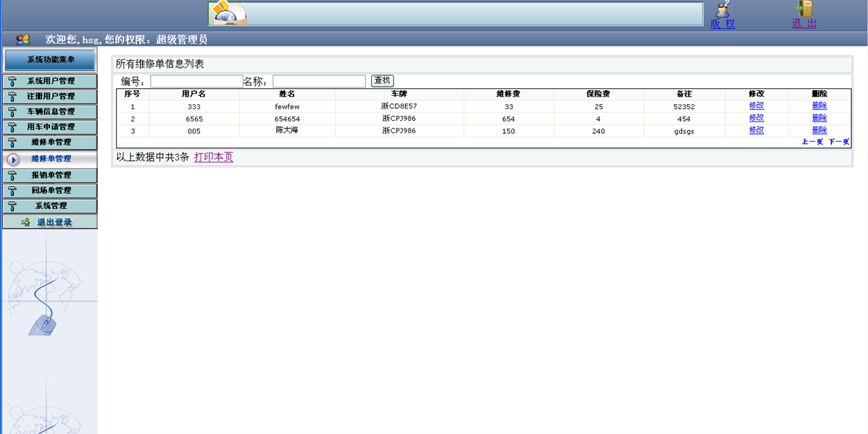Click the 以上数据中共3条 summary text
Screen dimensions: 868x434
click(153, 158)
